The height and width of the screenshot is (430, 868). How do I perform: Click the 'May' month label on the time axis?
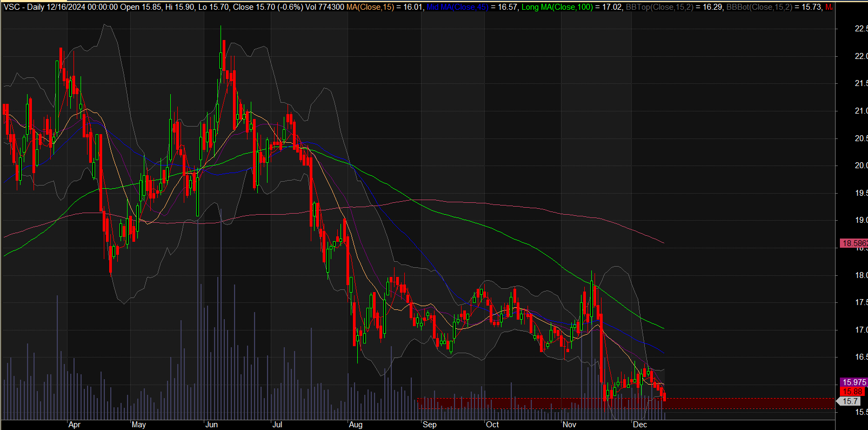139,425
